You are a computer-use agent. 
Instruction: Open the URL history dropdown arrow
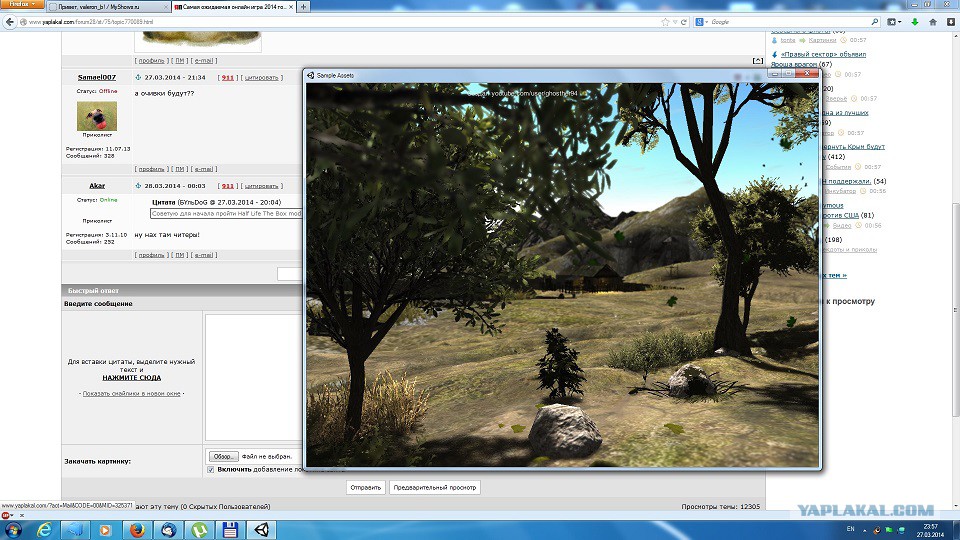point(675,22)
